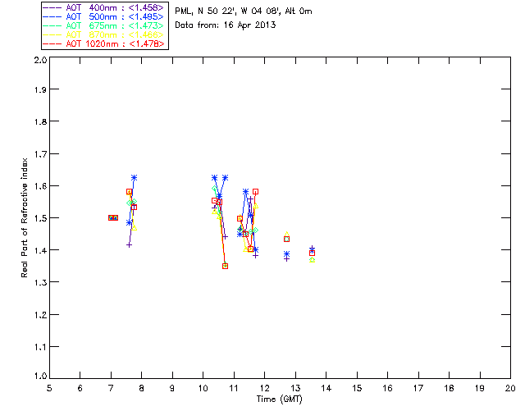This screenshot has height=420, width=525.
Task: Click the time axis label 13
Action: tap(295, 388)
